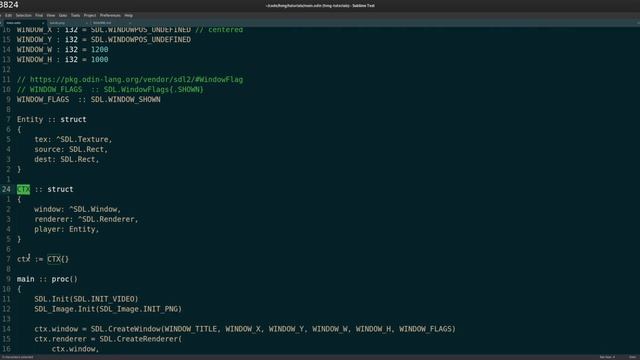Click 'tex: ^SDL.Texture,' field line
Viewport: 640px width, 360px height.
click(73, 140)
